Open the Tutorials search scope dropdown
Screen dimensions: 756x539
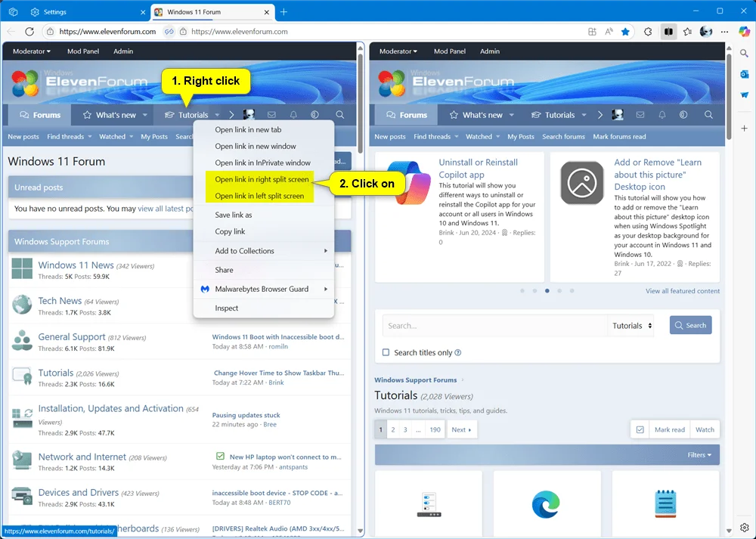[x=631, y=326]
